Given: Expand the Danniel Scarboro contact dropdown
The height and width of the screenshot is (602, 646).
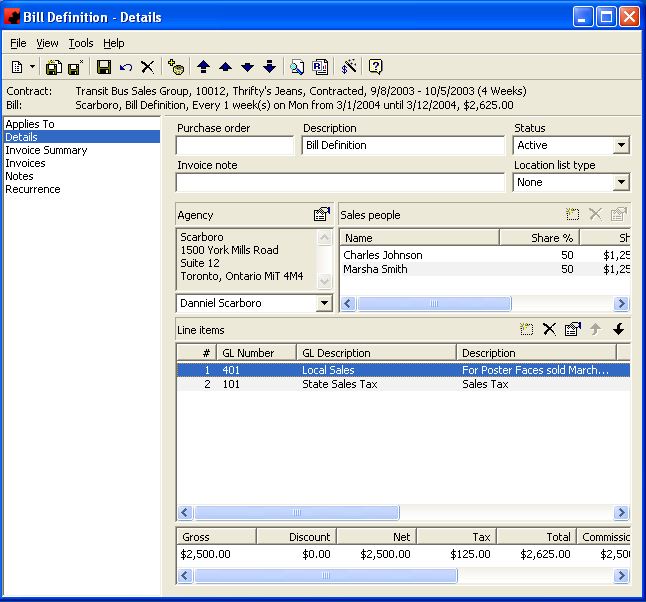Looking at the screenshot, I should [x=323, y=303].
